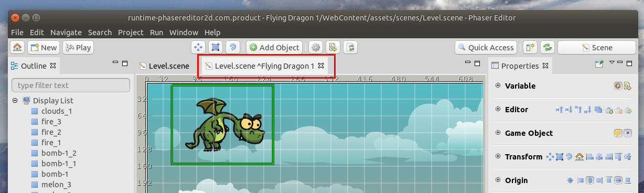Viewport: 644px width, 193px height.
Task: Open the gear settings icon in toolbar
Action: pyautogui.click(x=316, y=47)
